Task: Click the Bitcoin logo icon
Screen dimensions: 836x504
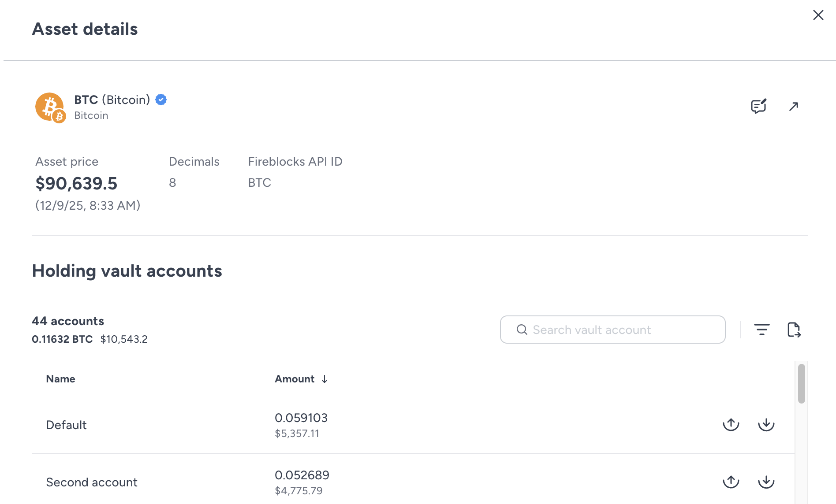Action: point(50,107)
